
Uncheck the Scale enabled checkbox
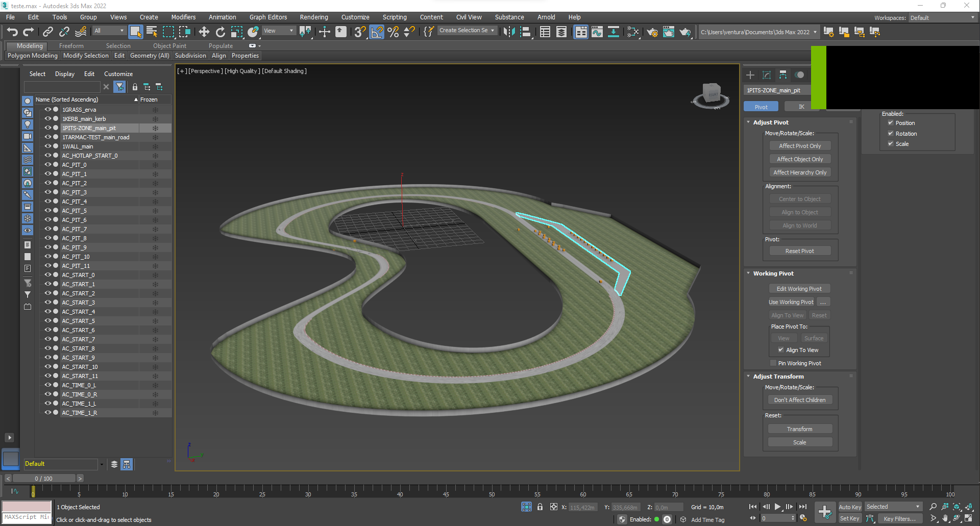point(891,144)
